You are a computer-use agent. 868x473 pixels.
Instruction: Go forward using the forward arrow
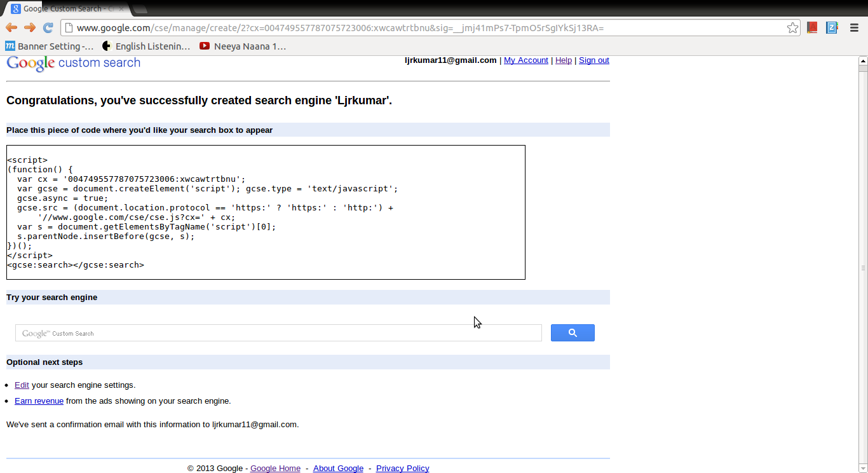coord(29,27)
